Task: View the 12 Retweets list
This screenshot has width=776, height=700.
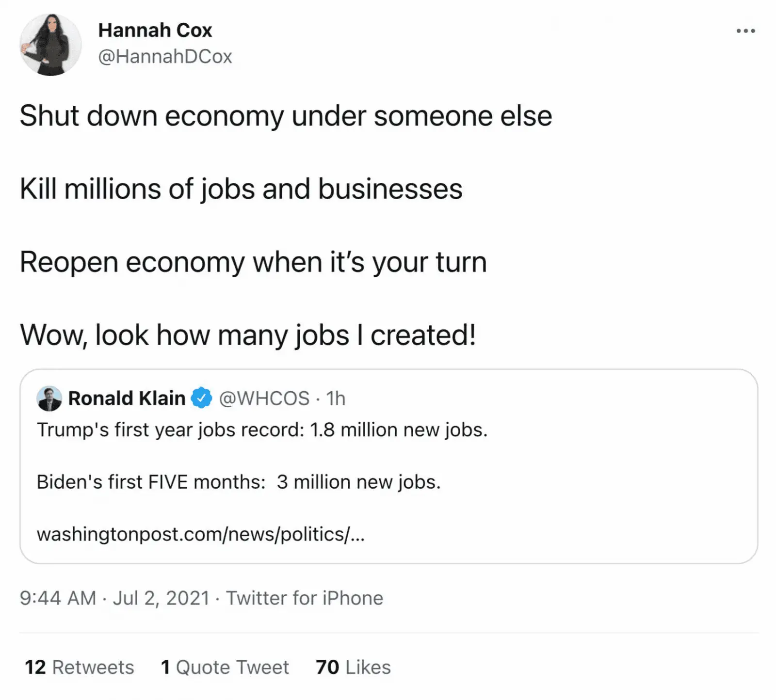Action: tap(80, 667)
